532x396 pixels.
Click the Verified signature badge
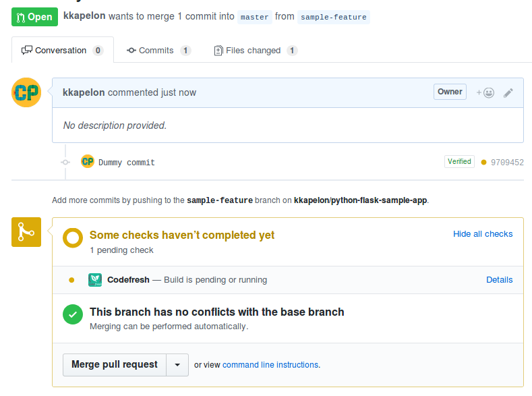[x=459, y=162]
